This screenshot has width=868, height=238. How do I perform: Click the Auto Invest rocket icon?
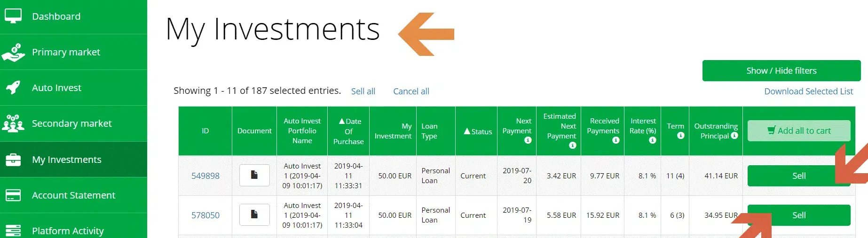(x=13, y=87)
